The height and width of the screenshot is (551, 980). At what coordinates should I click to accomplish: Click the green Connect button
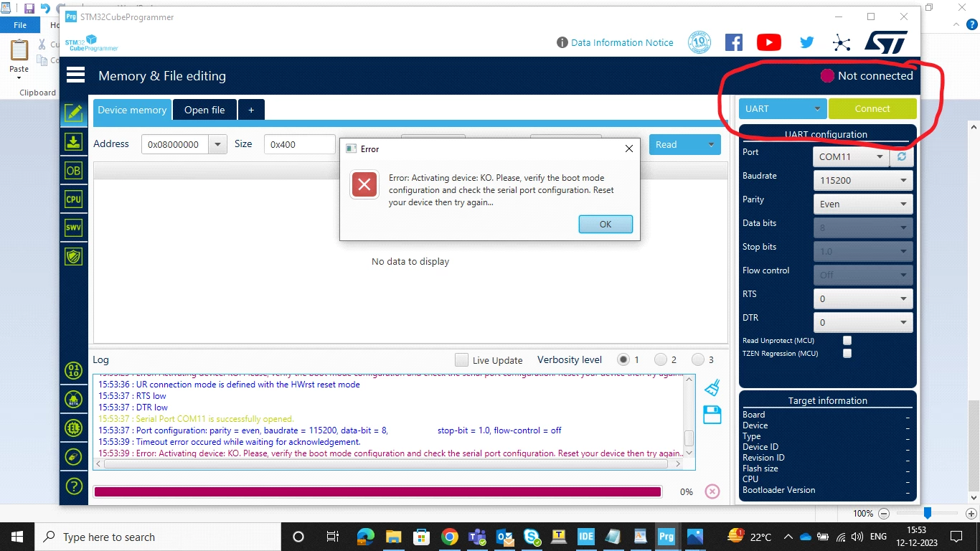coord(872,109)
